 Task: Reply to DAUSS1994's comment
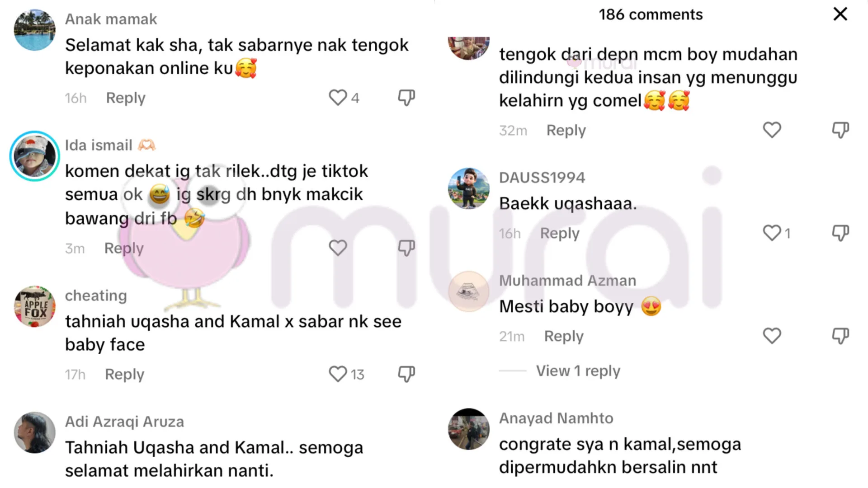(x=560, y=234)
